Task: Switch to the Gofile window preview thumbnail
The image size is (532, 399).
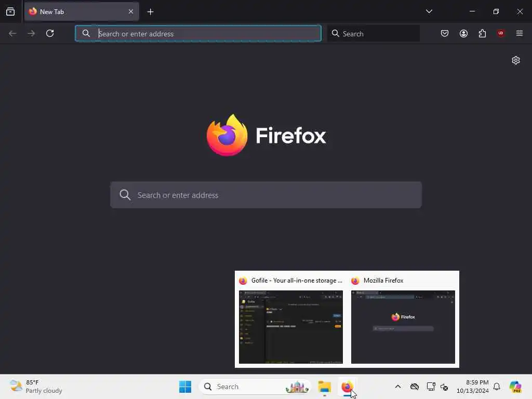Action: click(291, 327)
